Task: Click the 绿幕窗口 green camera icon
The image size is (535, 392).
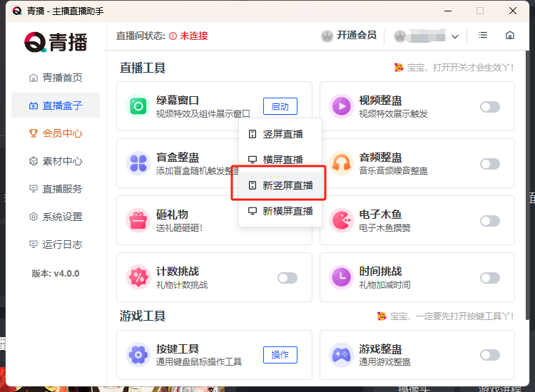Action: 138,106
